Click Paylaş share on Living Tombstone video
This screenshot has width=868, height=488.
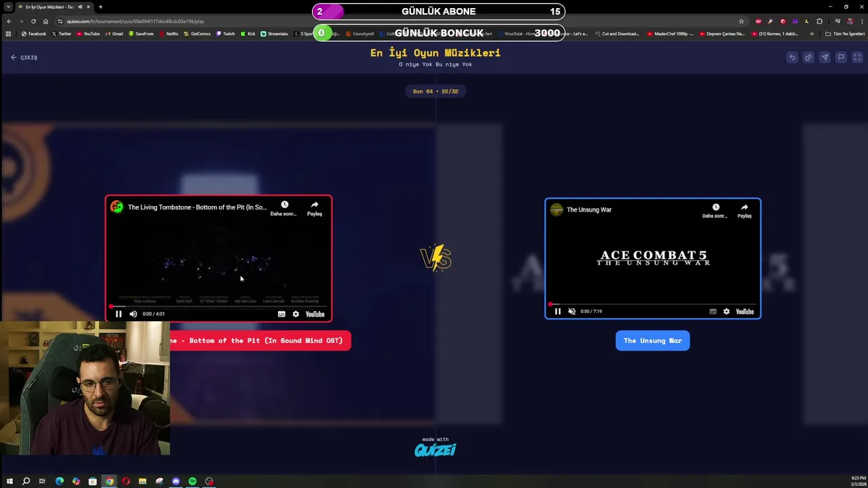[x=315, y=208]
